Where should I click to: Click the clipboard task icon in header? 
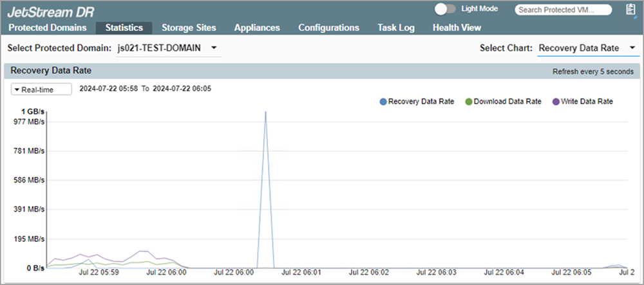click(630, 9)
